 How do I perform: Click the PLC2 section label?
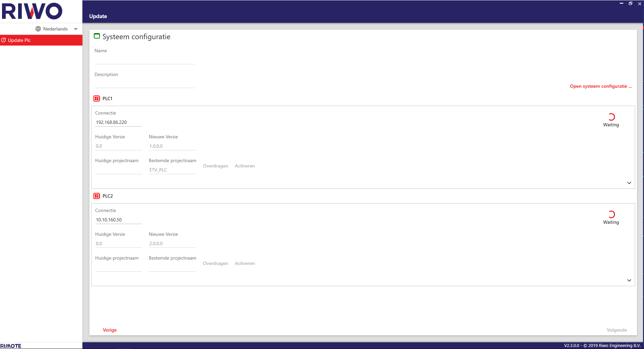coord(108,196)
